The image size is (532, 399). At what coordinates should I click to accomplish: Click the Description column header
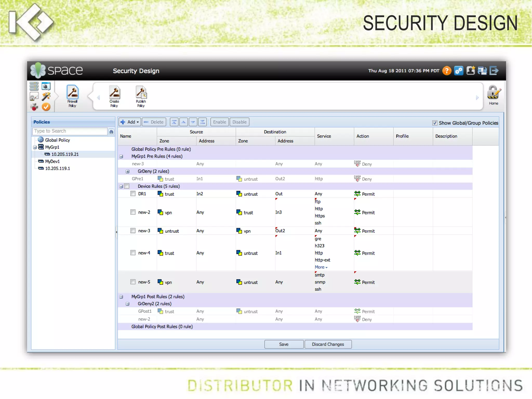453,136
